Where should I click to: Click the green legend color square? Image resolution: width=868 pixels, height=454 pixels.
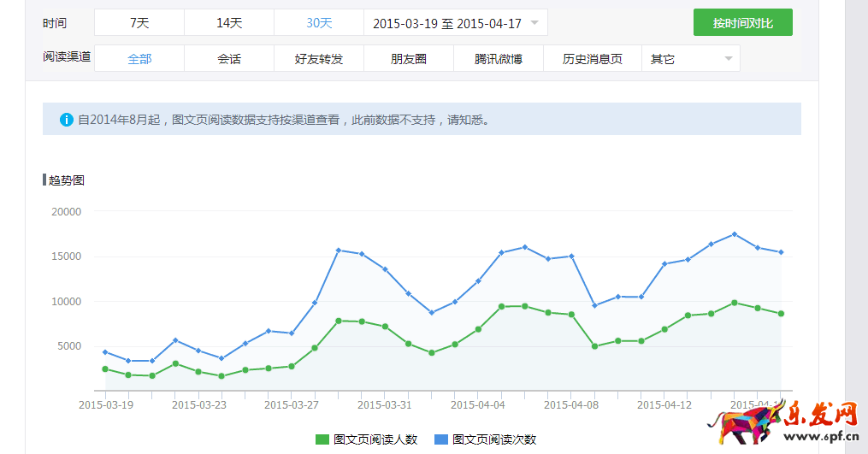(x=322, y=439)
